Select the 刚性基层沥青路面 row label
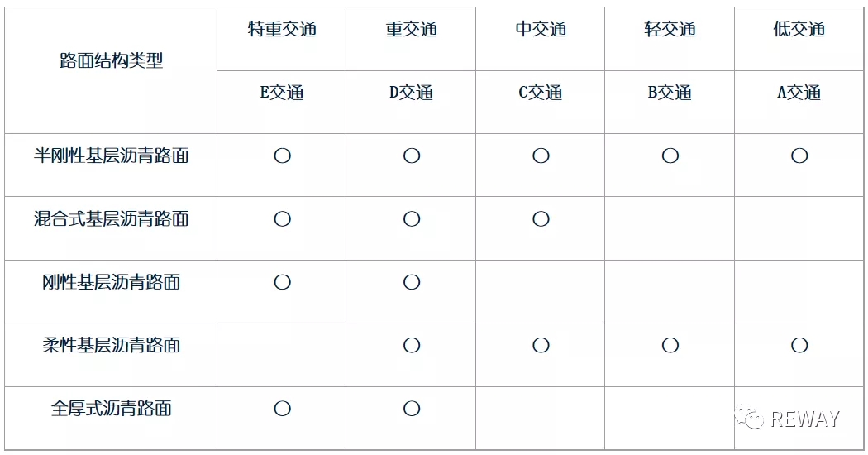The width and height of the screenshot is (868, 455). [x=111, y=282]
